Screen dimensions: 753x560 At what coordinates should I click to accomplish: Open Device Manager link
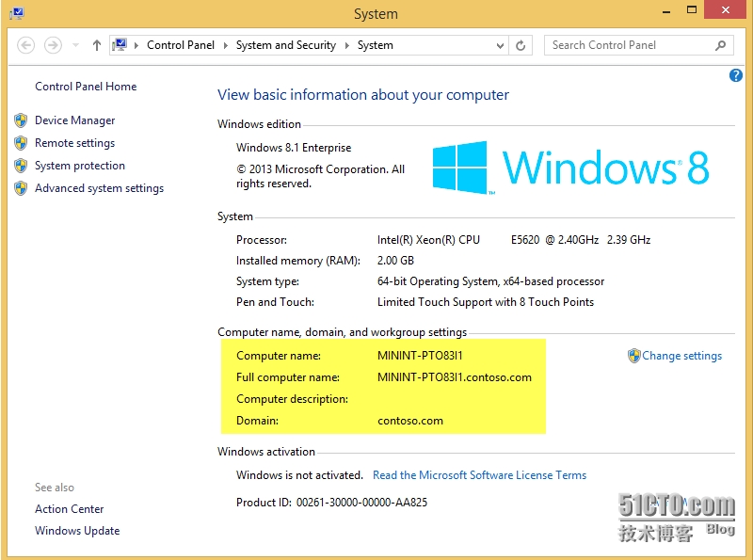75,120
